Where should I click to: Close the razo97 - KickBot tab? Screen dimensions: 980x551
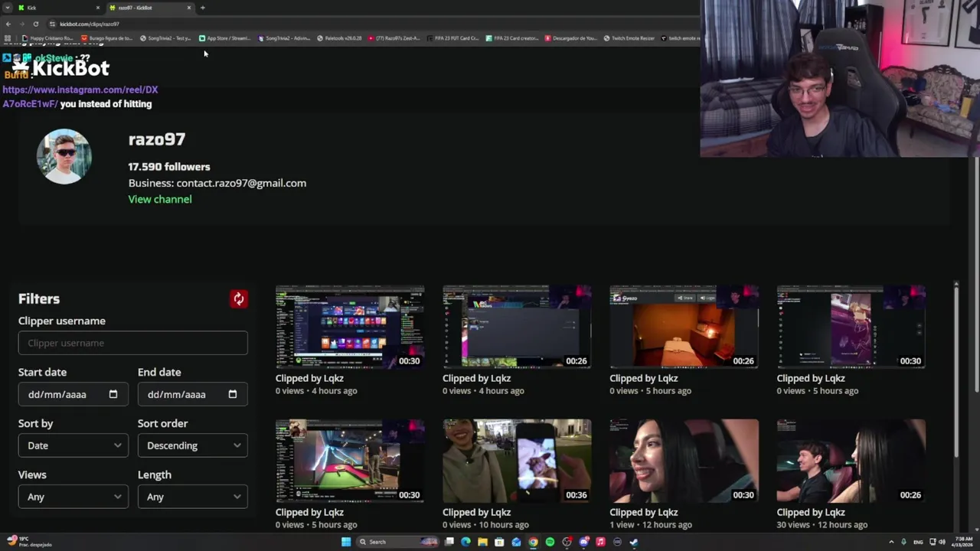click(189, 8)
